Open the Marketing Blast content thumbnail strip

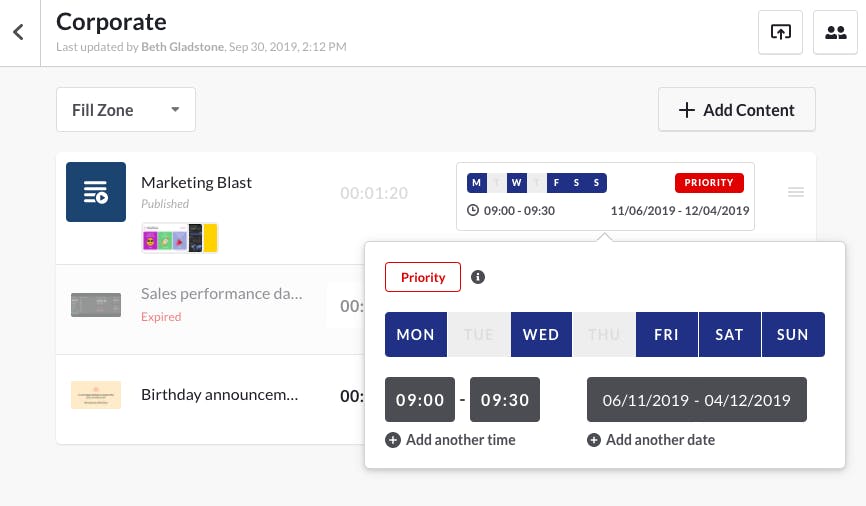tap(179, 238)
